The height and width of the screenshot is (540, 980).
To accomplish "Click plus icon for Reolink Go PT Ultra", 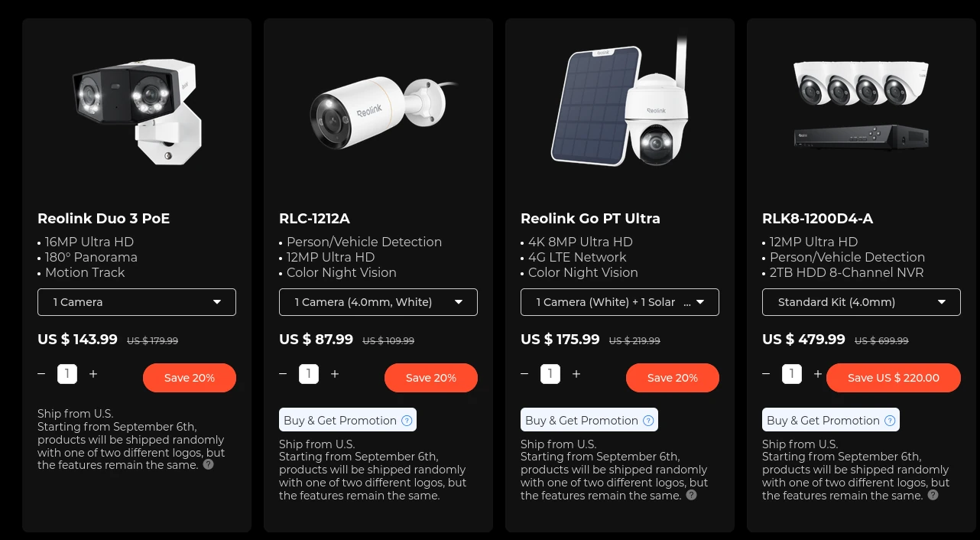I will tap(576, 374).
